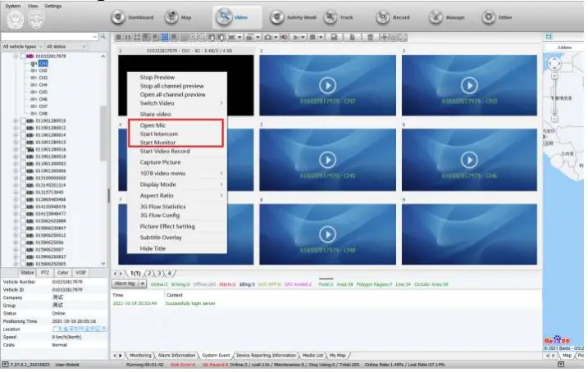Switch to the PTZ tab
The width and height of the screenshot is (588, 372).
[x=45, y=272]
